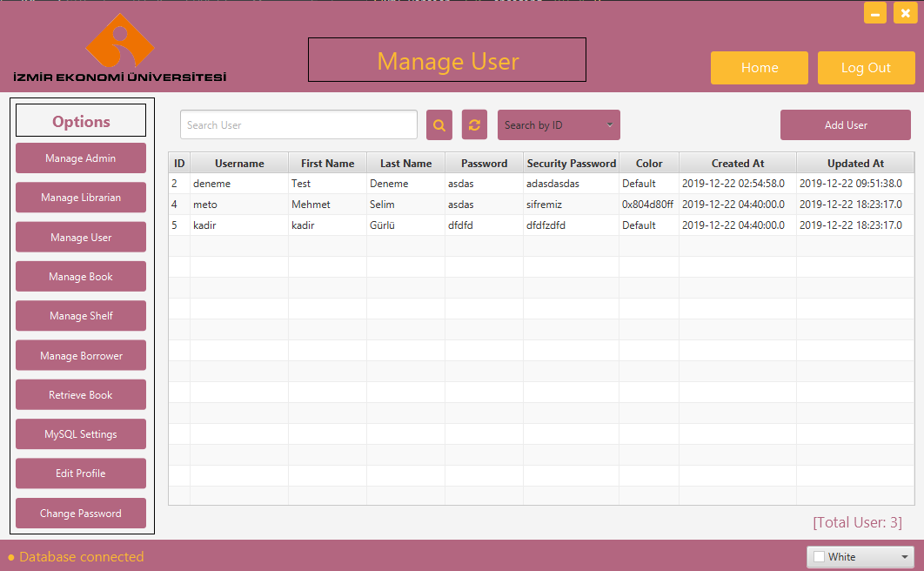Viewport: 924px width, 571px height.
Task: Select the row with username meto
Action: click(x=541, y=205)
